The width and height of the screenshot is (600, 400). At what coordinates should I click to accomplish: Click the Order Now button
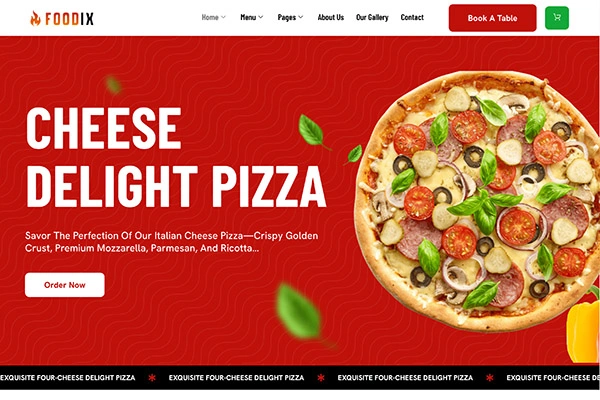(65, 285)
